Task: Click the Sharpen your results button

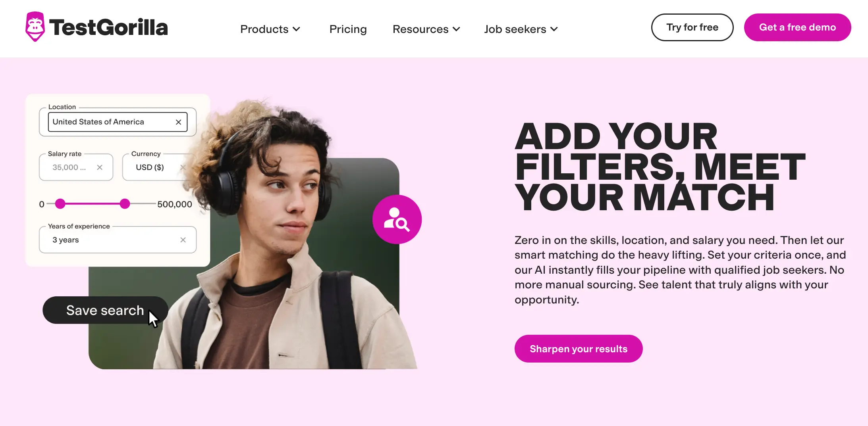Action: click(x=578, y=348)
